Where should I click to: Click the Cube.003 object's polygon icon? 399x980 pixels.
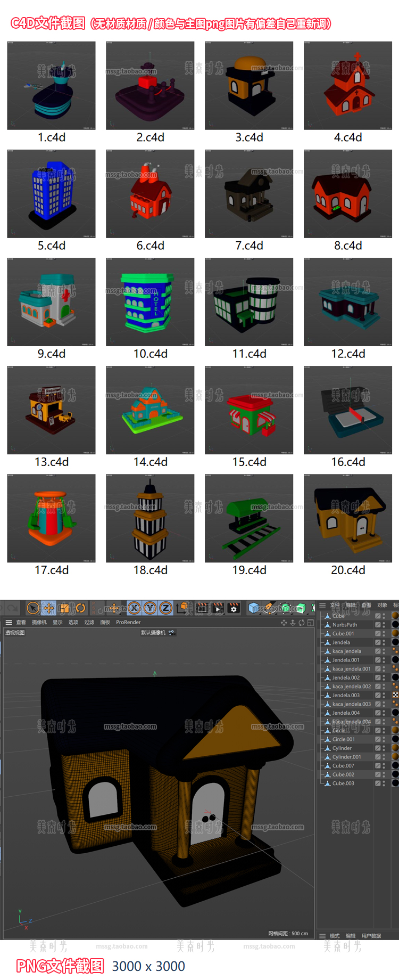coord(327,783)
